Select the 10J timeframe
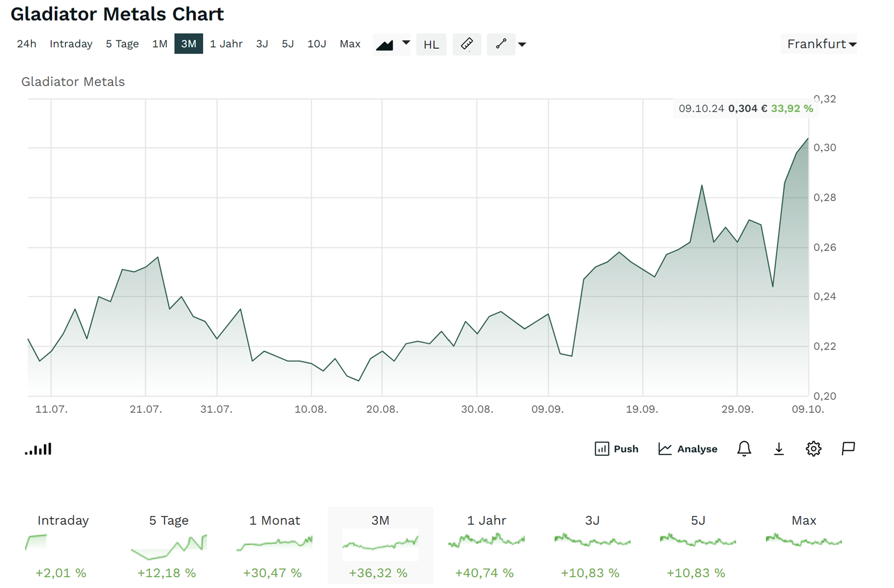 tap(317, 44)
